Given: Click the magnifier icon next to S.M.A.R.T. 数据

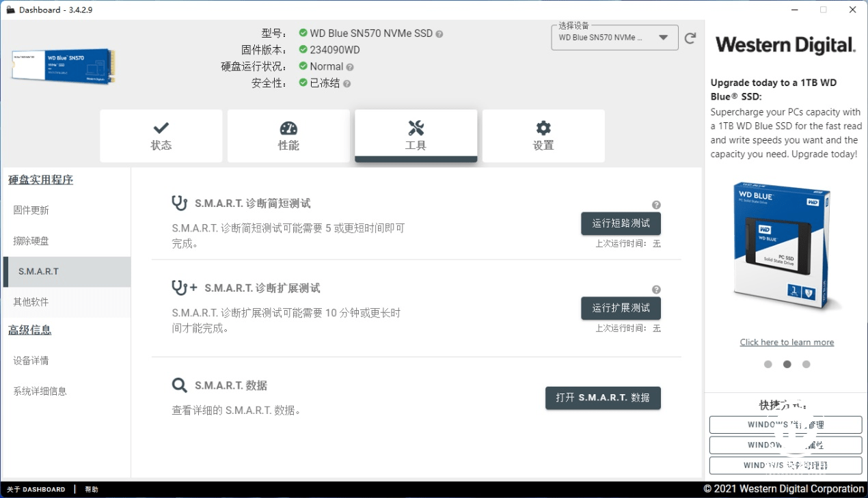Looking at the screenshot, I should coord(179,385).
